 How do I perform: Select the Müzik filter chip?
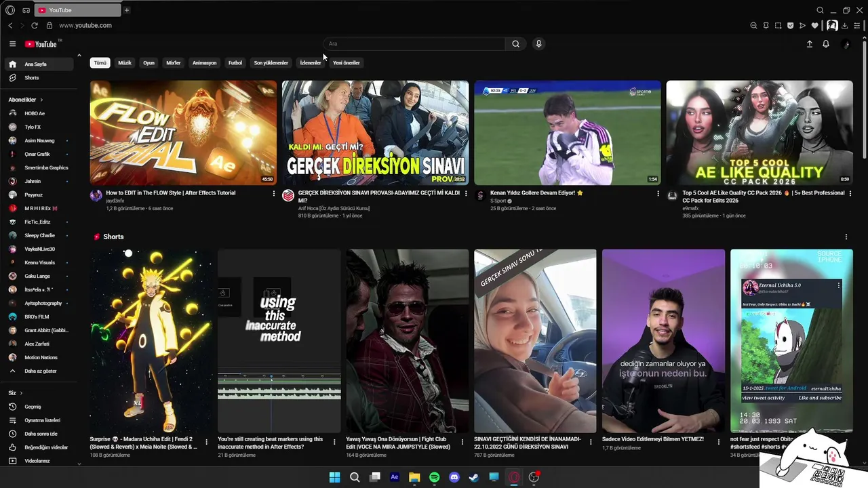[x=125, y=63]
